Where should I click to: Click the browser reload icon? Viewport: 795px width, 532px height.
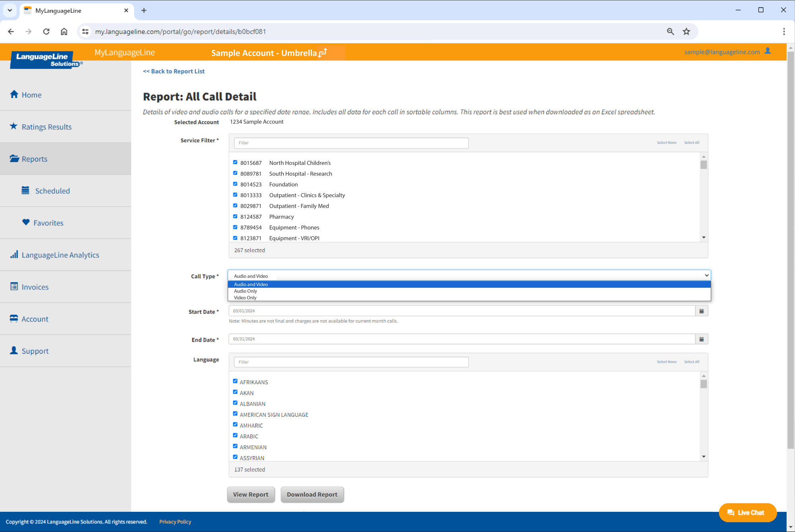point(46,32)
